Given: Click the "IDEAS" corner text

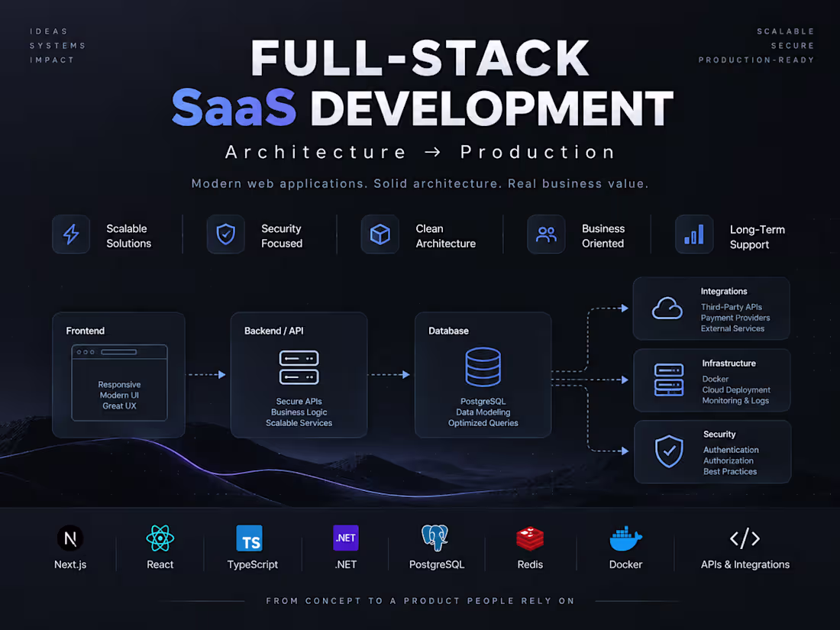Looking at the screenshot, I should [x=49, y=31].
